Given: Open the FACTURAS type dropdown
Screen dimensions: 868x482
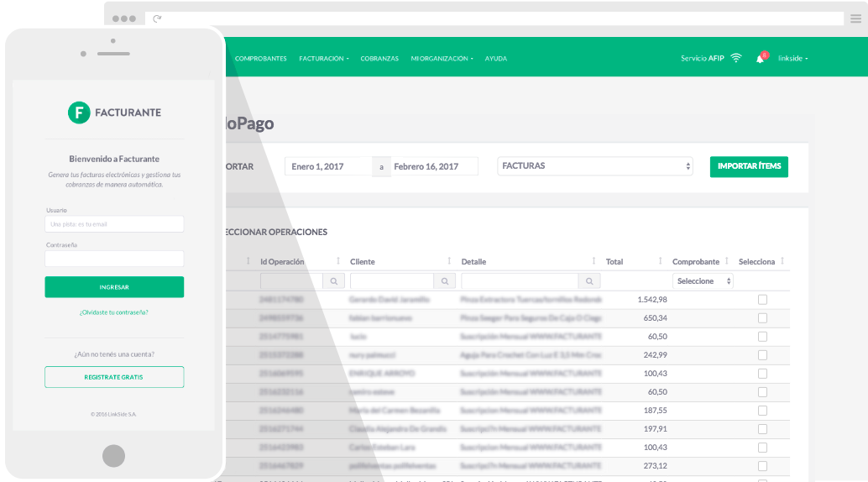Looking at the screenshot, I should [594, 166].
